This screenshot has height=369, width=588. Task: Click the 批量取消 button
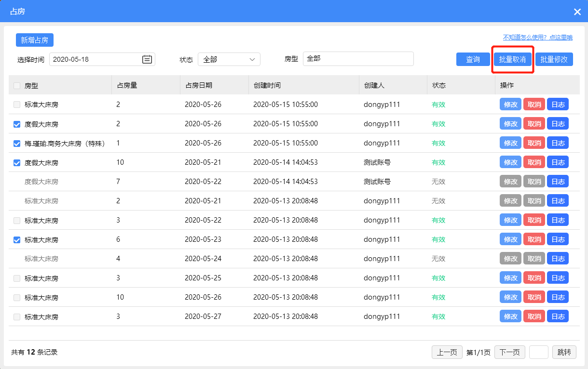pos(512,59)
